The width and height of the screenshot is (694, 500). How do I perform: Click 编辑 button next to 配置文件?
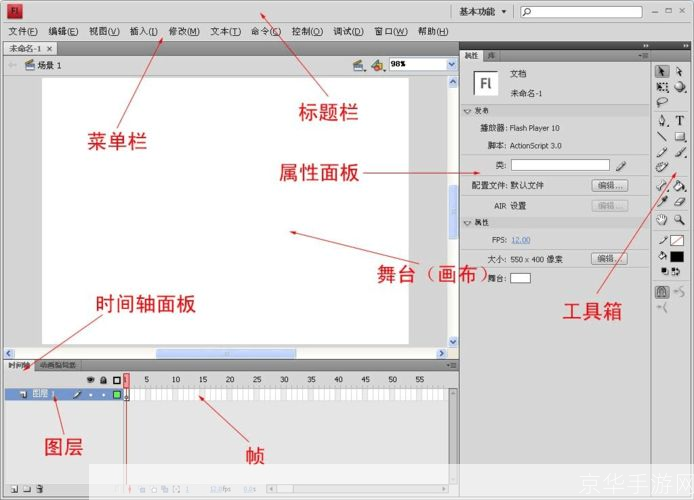610,185
